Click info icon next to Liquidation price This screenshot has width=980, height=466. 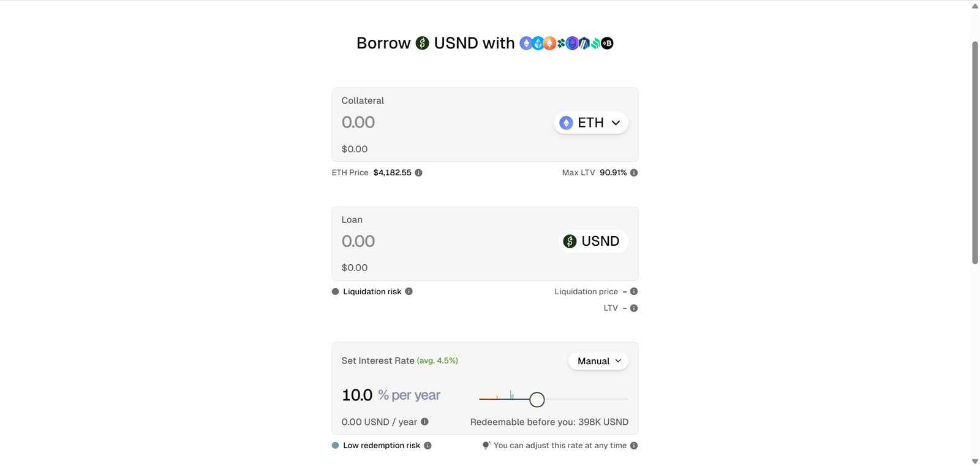click(x=634, y=291)
